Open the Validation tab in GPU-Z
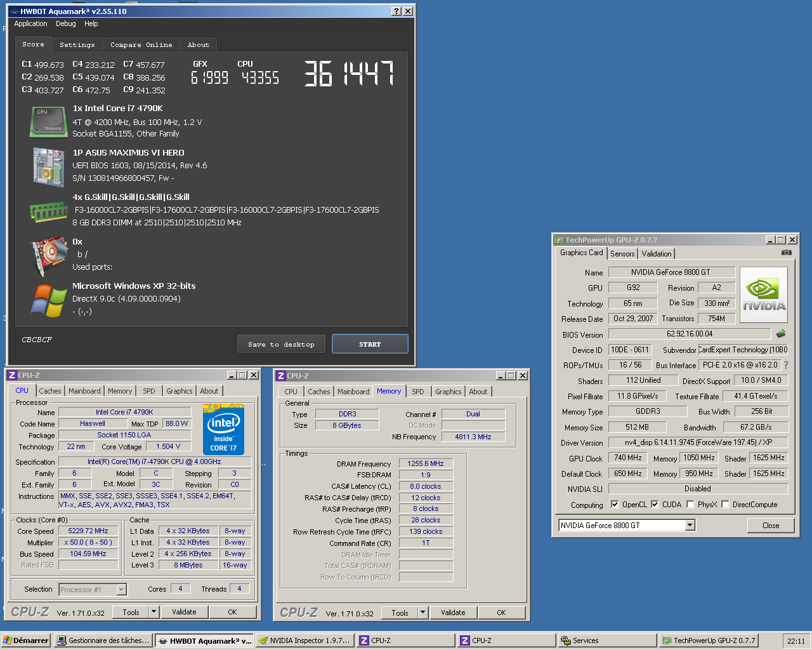Viewport: 812px width, 650px height. click(657, 254)
